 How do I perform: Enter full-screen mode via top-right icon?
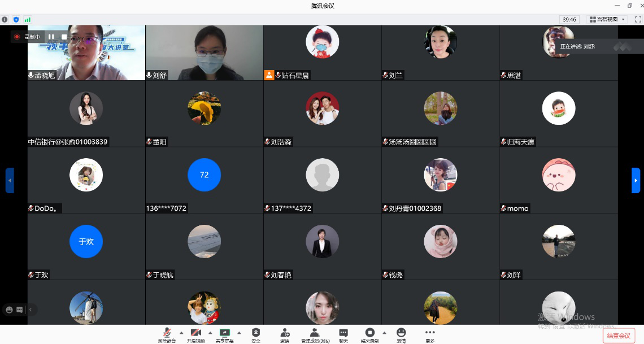coord(638,19)
